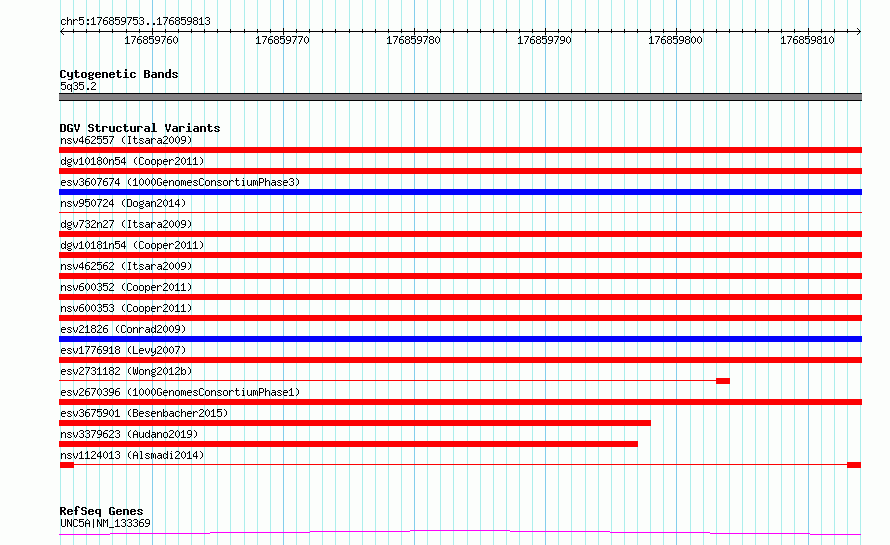The height and width of the screenshot is (545, 890).
Task: Click the red bar under dgv10181n54
Action: (460, 255)
